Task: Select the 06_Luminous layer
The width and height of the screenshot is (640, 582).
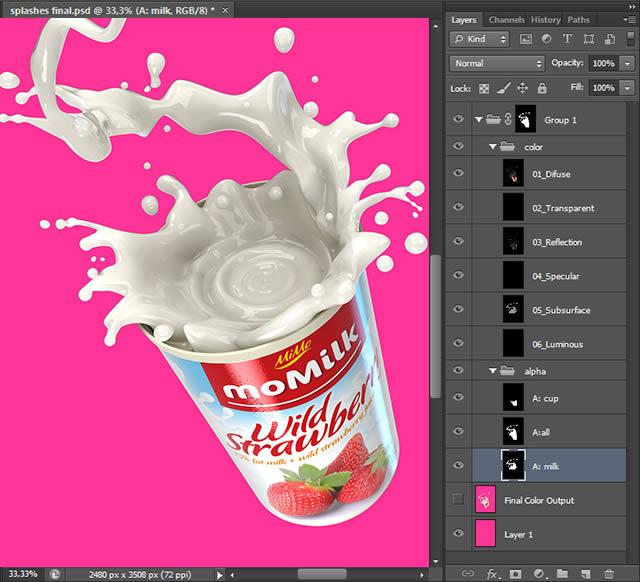Action: pyautogui.click(x=549, y=343)
